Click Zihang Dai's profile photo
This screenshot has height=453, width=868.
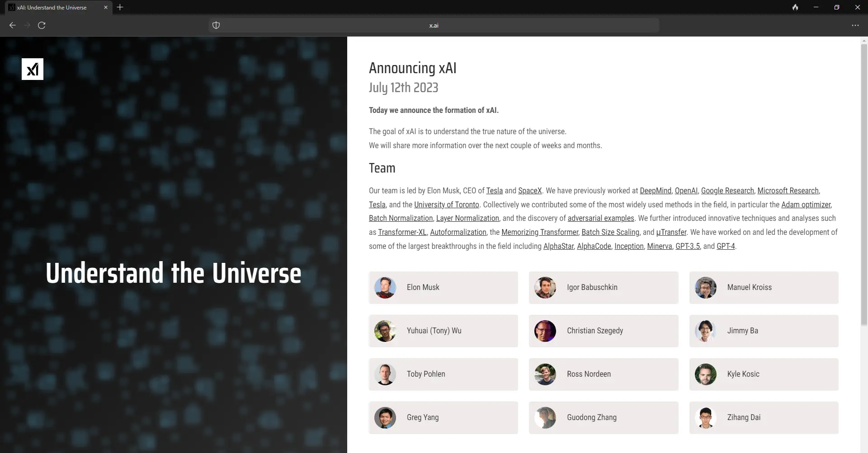pyautogui.click(x=706, y=418)
